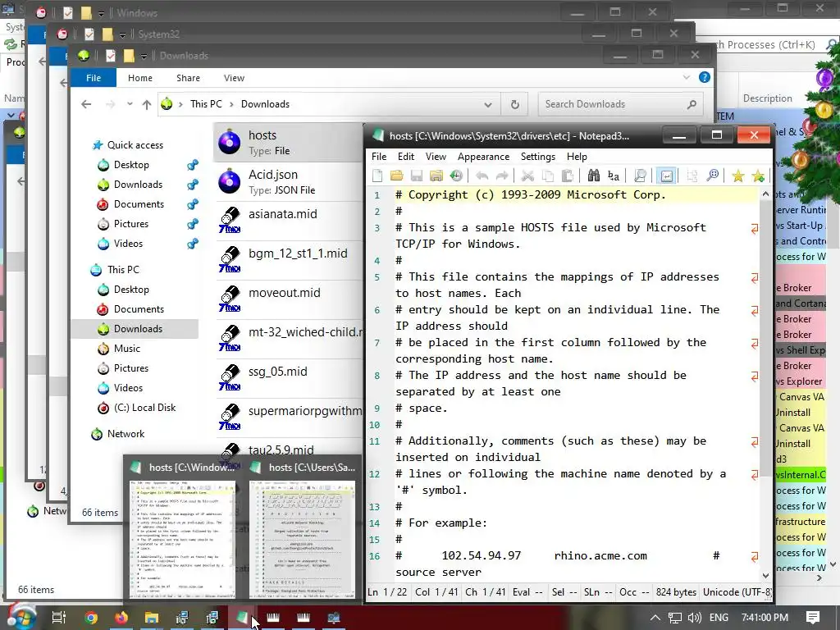Open File Explorer from the taskbar
This screenshot has width=840, height=630.
coord(152,618)
